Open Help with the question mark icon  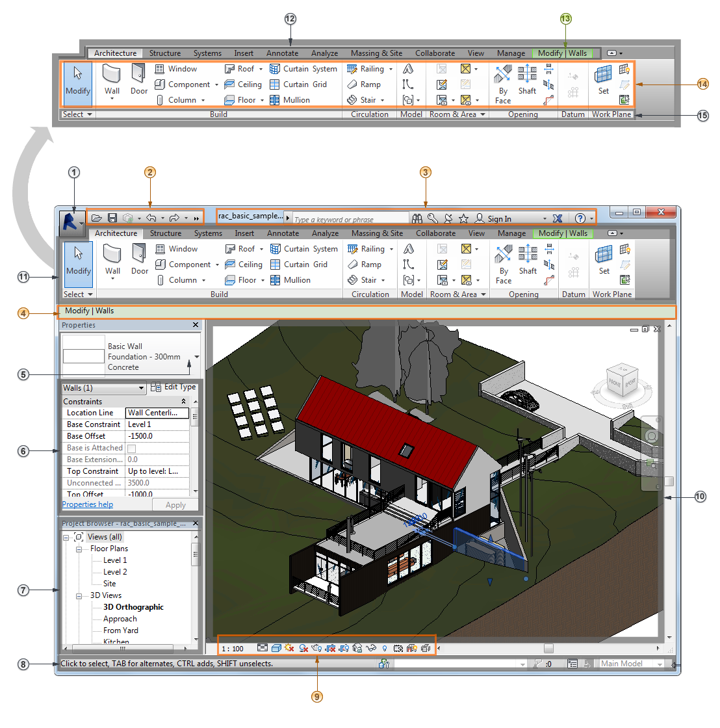(580, 218)
